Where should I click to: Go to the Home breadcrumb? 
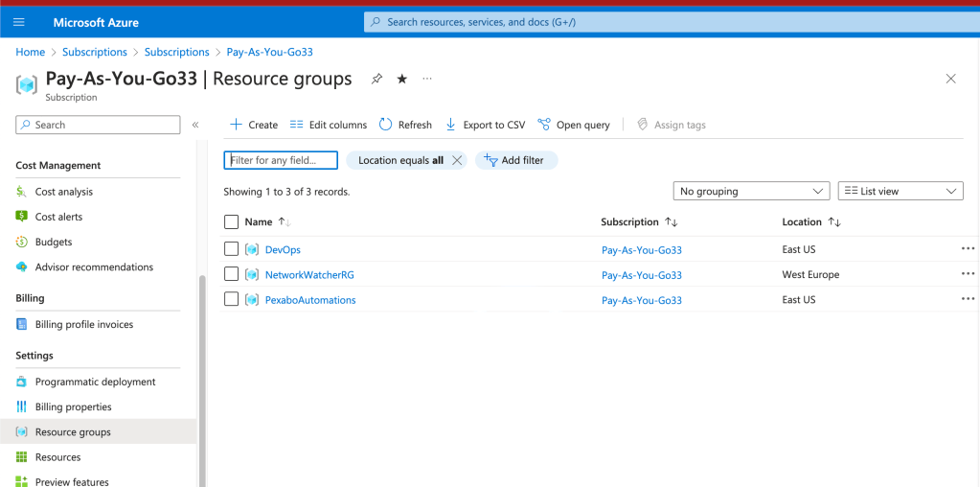(x=30, y=52)
